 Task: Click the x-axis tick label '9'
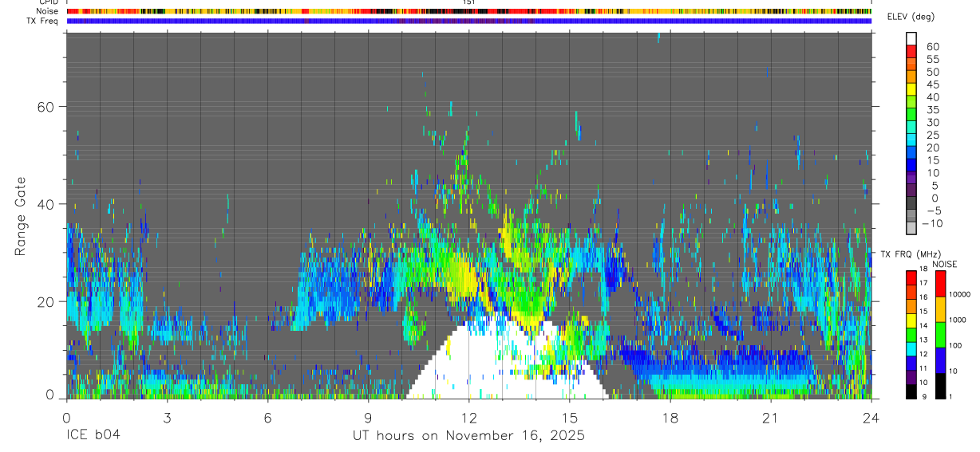(x=368, y=417)
